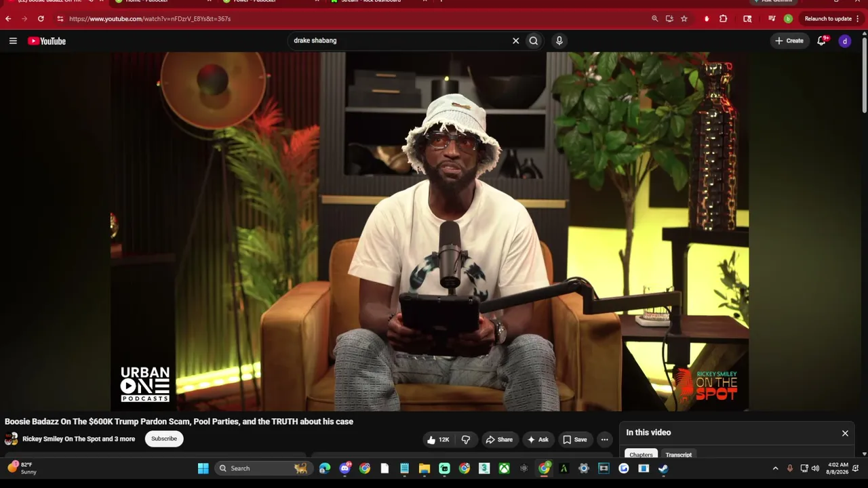Open the YouTube guide hamburger menu
The height and width of the screenshot is (488, 868).
pos(13,41)
